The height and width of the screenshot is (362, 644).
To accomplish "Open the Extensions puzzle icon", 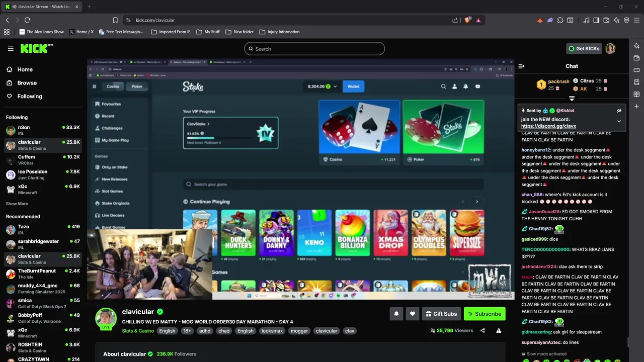I will (x=560, y=20).
